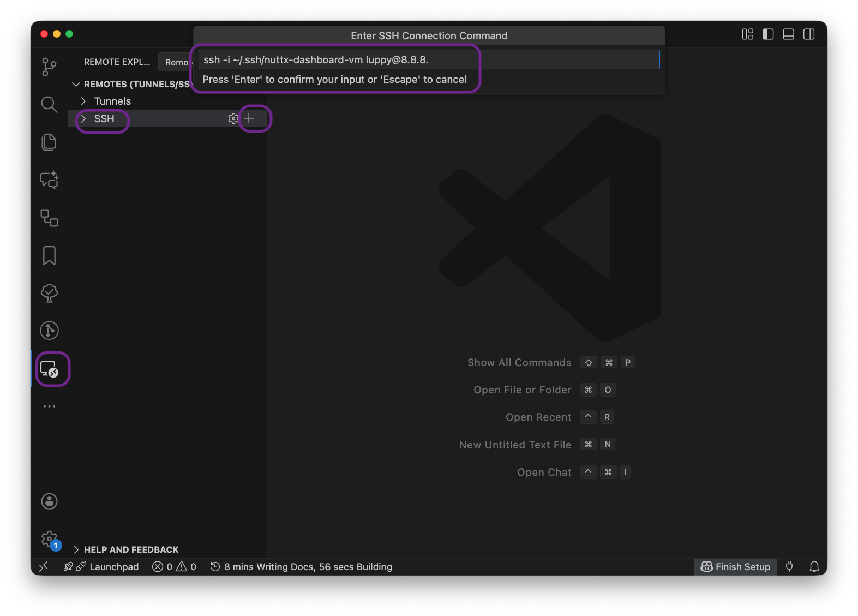Open the Accounts icon

tap(49, 501)
